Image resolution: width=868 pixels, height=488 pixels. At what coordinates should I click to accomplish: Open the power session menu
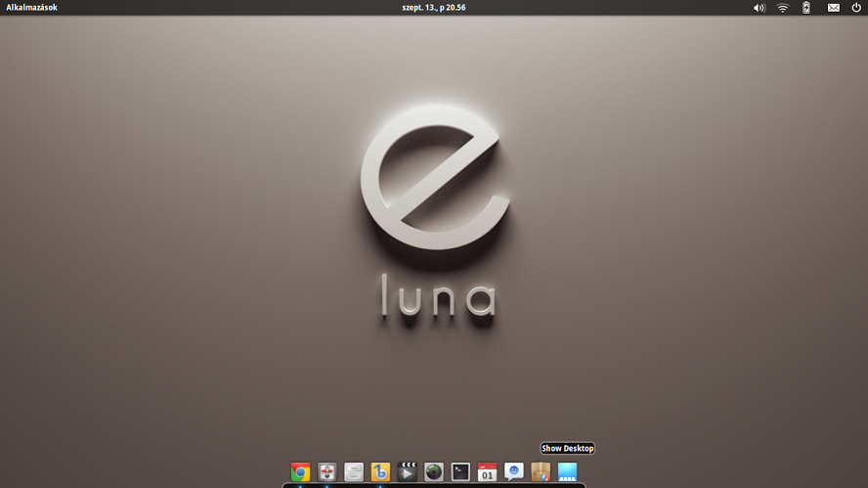pyautogui.click(x=856, y=7)
